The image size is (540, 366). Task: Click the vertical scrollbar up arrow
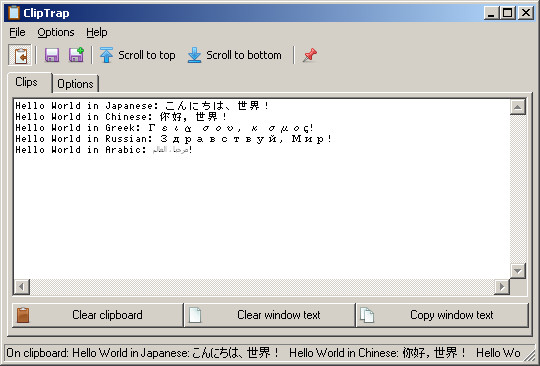click(517, 107)
